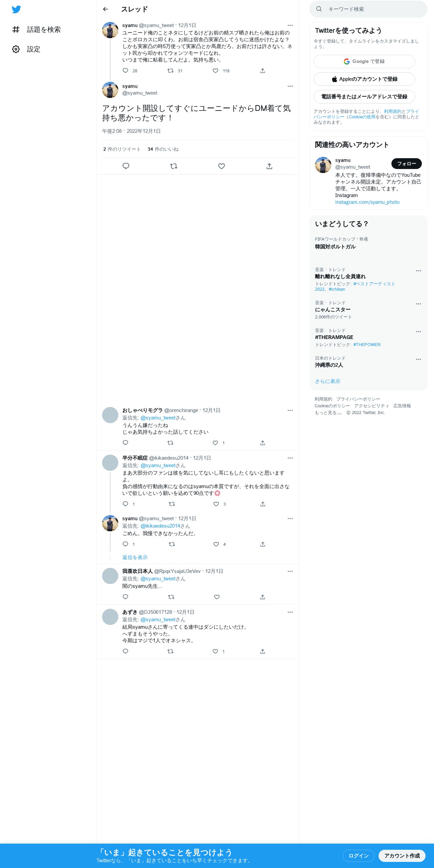Open the settings gear in the sidebar
The height and width of the screenshot is (868, 434).
click(x=16, y=49)
